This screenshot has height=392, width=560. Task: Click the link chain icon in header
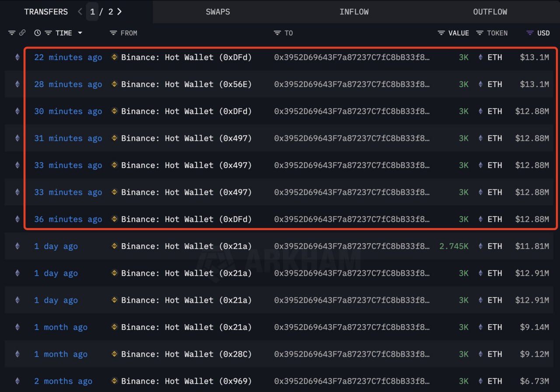tap(22, 33)
